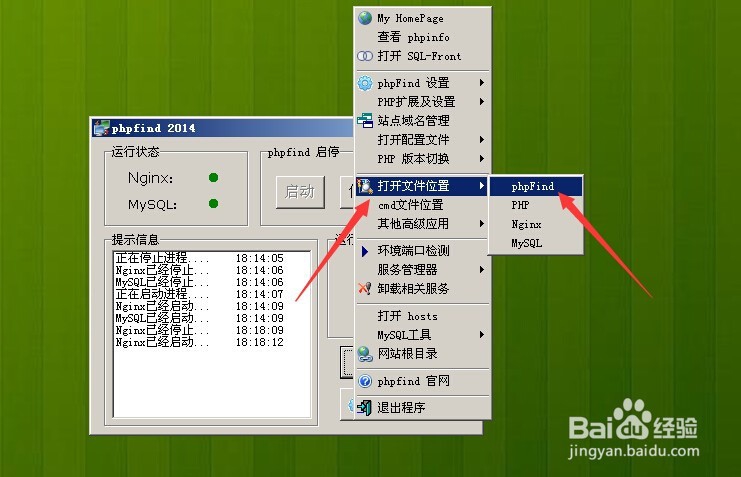Click the gear icon for phpFind 设置
The width and height of the screenshot is (741, 477).
pos(365,83)
